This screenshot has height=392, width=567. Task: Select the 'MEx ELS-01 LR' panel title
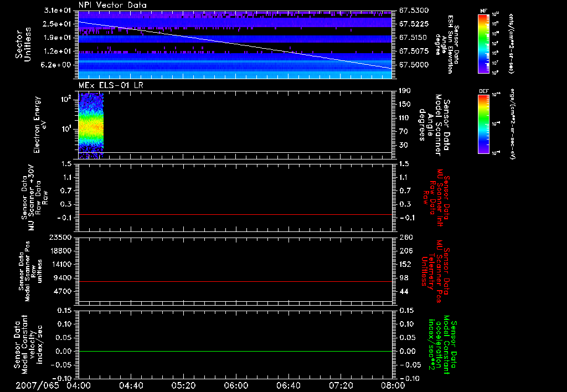(111, 85)
